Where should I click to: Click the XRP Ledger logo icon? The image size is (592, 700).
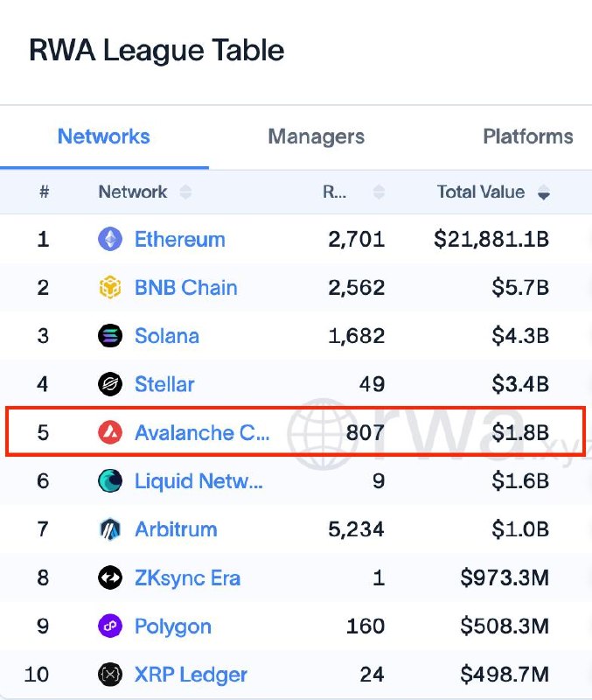point(110,674)
